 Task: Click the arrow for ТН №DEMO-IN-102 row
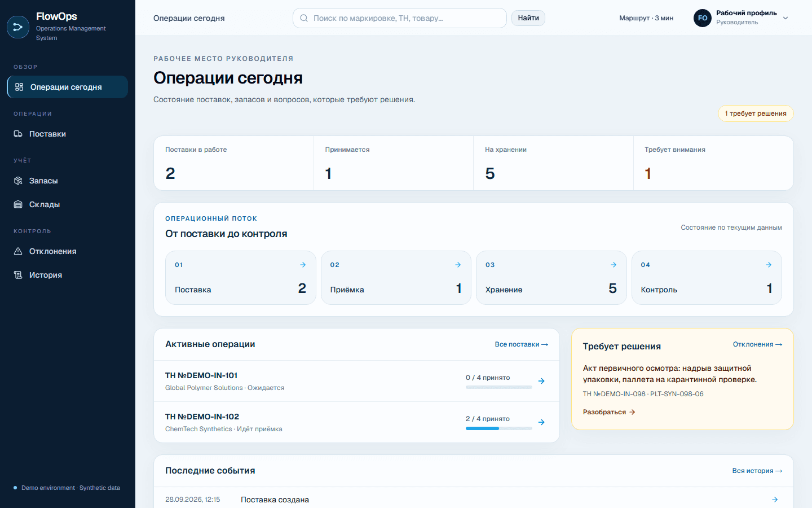(x=541, y=422)
